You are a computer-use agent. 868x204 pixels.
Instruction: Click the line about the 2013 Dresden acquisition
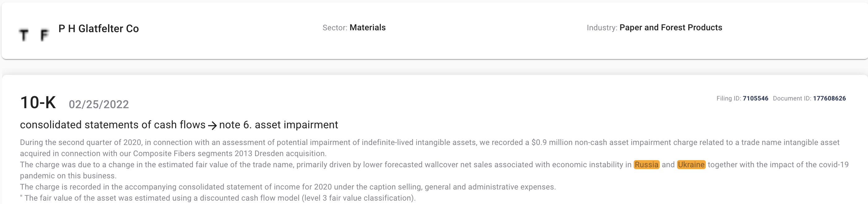pyautogui.click(x=173, y=154)
